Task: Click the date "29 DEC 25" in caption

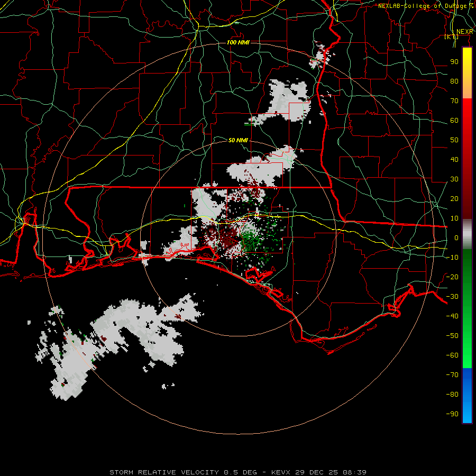Action: 317,472
